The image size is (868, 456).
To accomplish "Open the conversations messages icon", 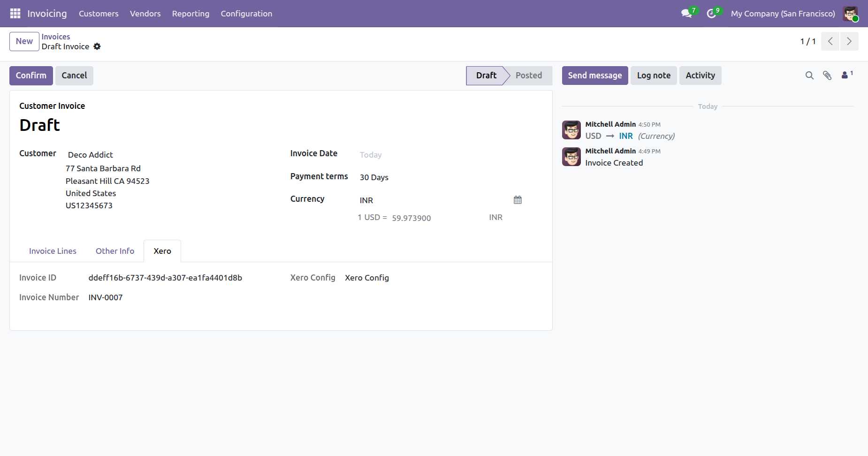I will pyautogui.click(x=687, y=14).
